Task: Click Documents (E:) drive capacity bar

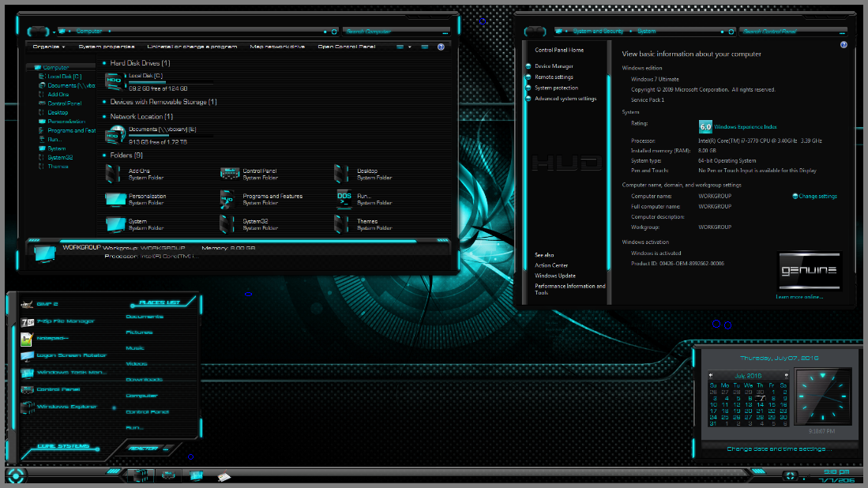Action: (171, 136)
